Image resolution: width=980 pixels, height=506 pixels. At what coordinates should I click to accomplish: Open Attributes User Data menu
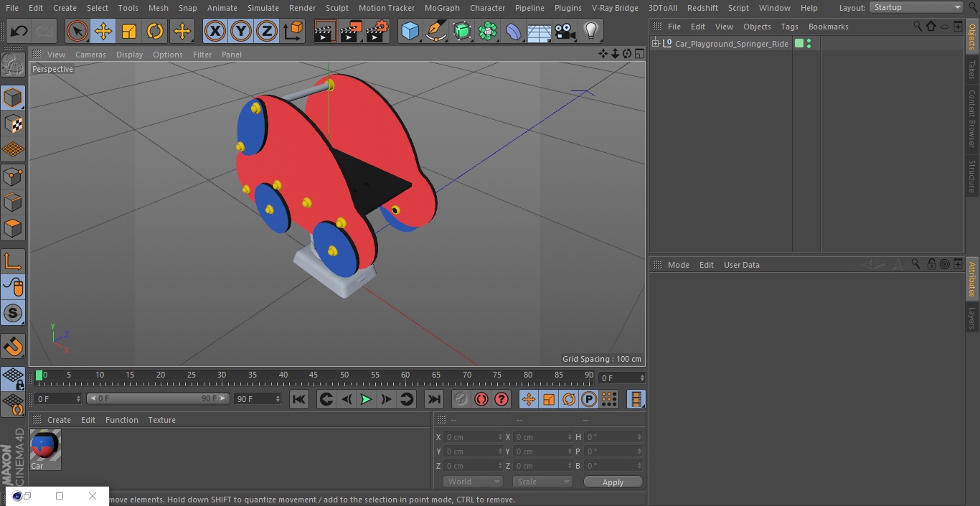(x=741, y=265)
